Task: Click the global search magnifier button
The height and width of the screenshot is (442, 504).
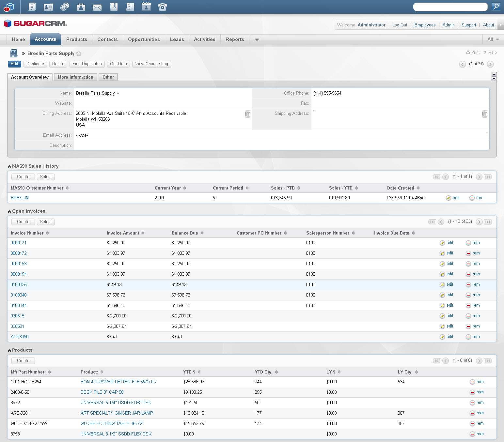Action: [x=496, y=7]
